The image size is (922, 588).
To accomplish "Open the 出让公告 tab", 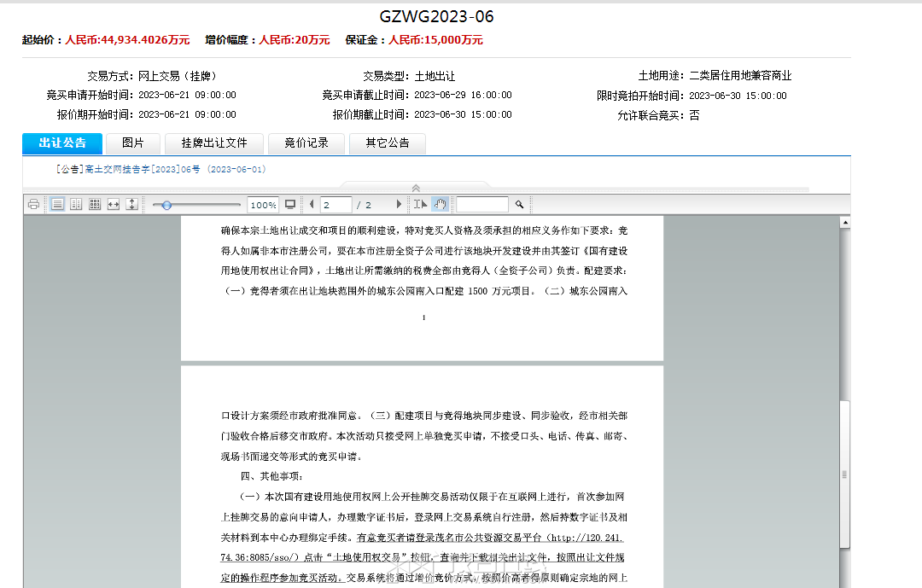I will [62, 143].
